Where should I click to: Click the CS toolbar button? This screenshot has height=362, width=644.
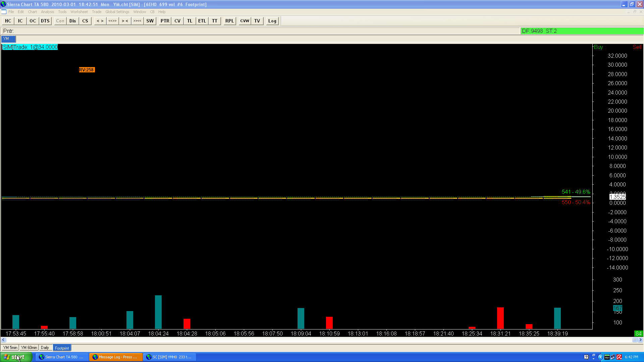pyautogui.click(x=85, y=21)
